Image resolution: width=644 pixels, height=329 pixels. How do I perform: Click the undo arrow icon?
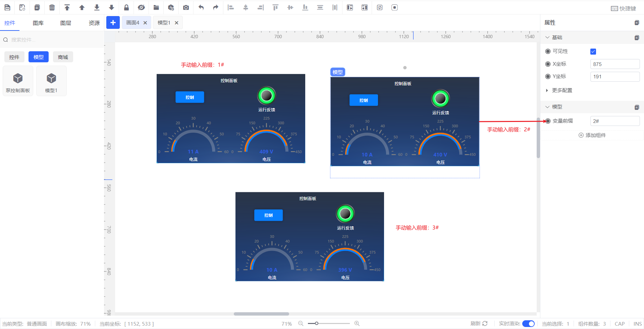(201, 7)
